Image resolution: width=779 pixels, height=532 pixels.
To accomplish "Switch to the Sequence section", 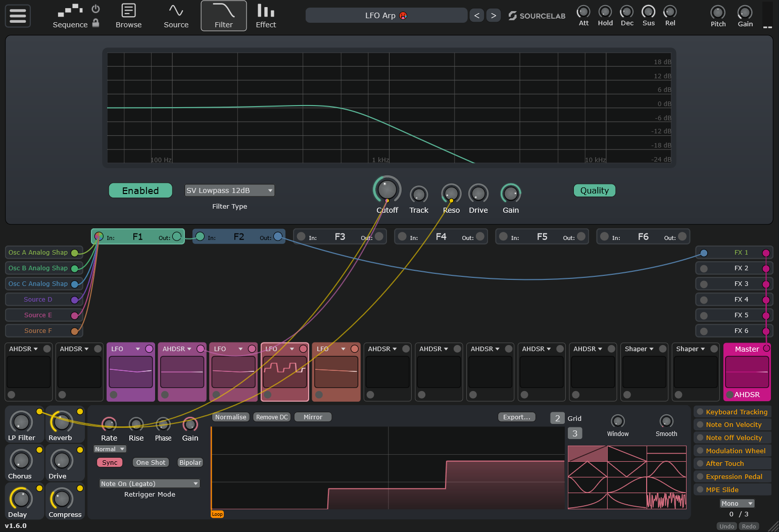I will tap(70, 16).
